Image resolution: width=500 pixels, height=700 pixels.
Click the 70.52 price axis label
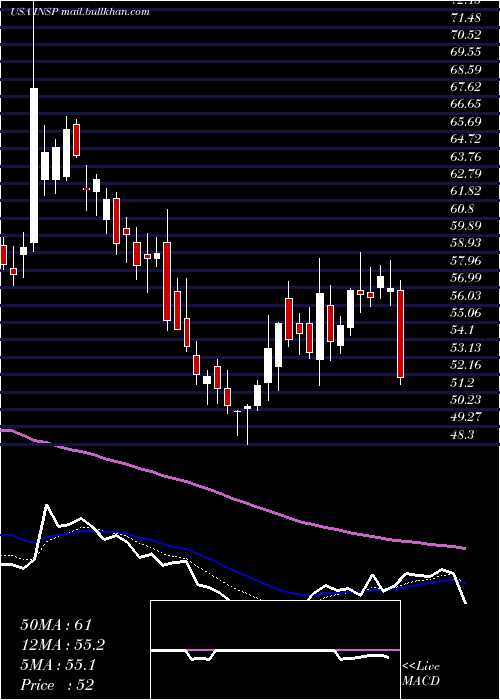tap(467, 35)
